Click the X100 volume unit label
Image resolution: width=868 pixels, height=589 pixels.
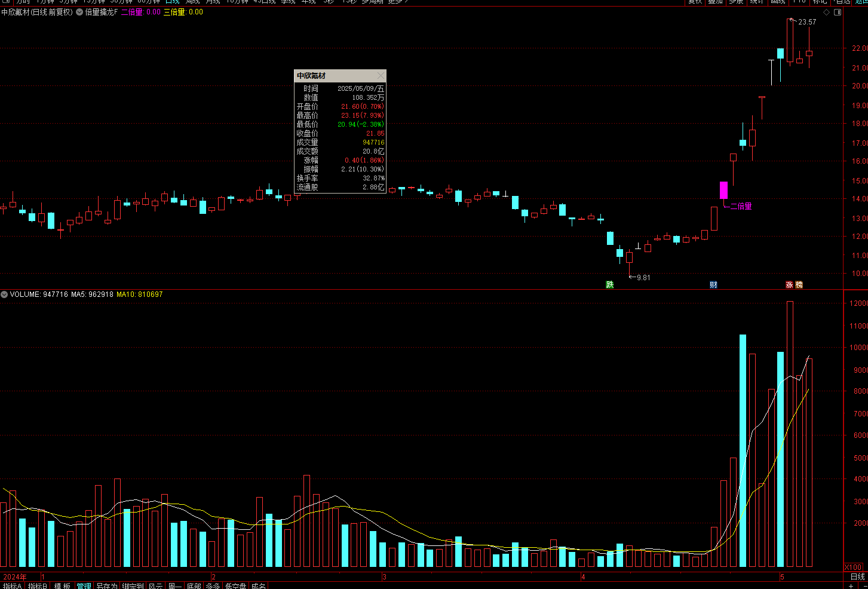[853, 567]
